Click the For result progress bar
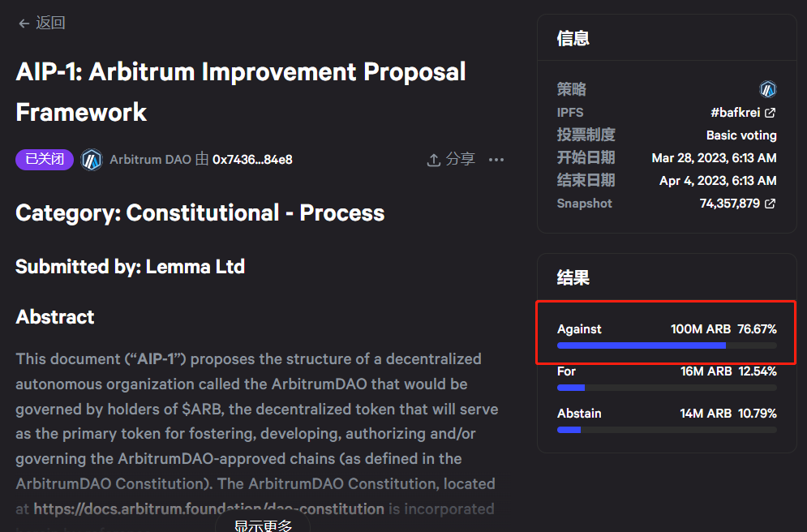 point(666,387)
